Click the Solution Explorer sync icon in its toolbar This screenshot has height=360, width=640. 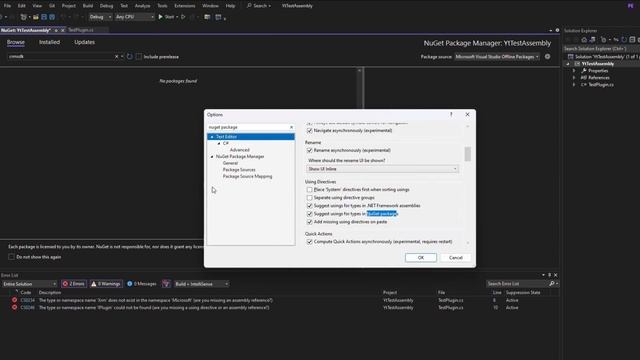(x=624, y=40)
